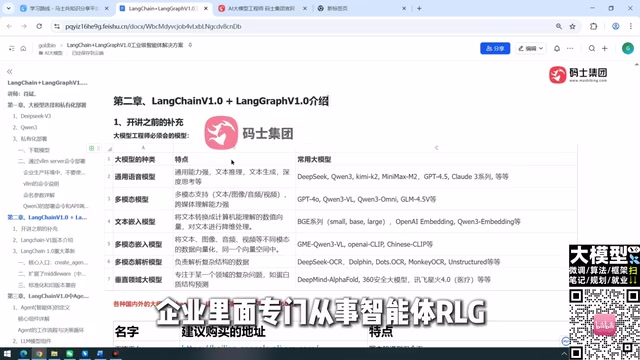View site information icon in address bar
640x360 pixels.
(57, 26)
